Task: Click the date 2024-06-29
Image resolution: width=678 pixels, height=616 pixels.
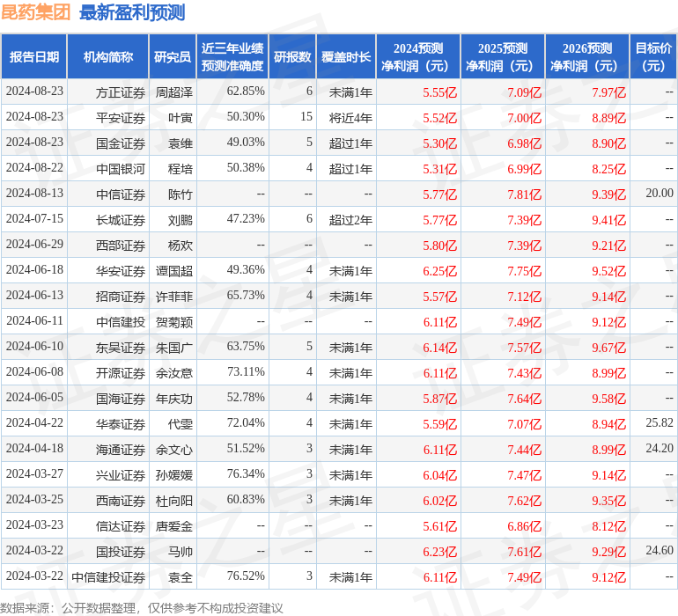Action: [x=34, y=245]
